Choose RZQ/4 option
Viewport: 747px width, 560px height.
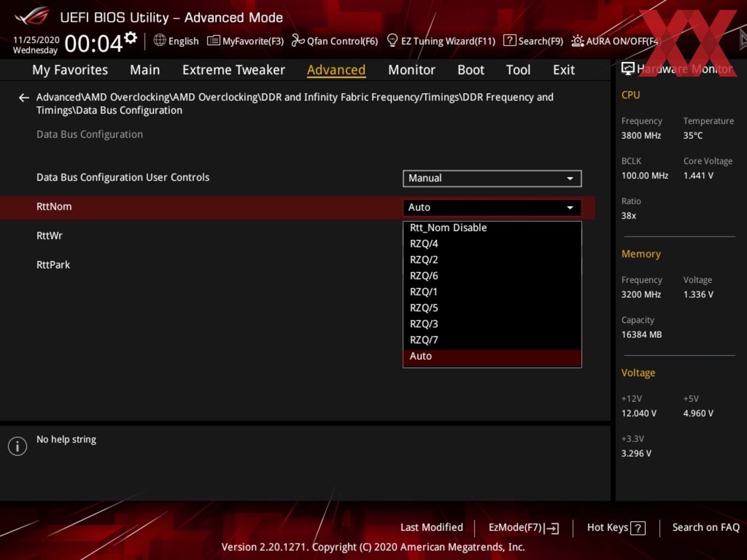[x=492, y=244]
